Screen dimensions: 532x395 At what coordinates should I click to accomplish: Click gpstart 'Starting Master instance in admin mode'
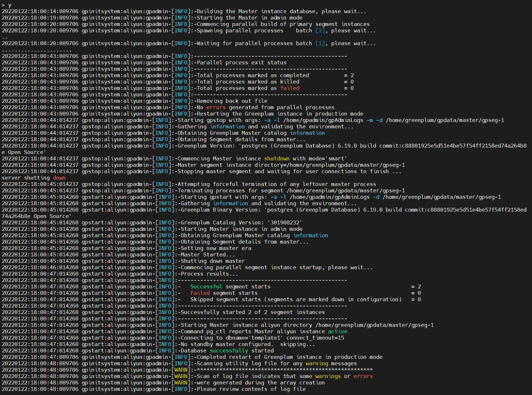(x=241, y=229)
